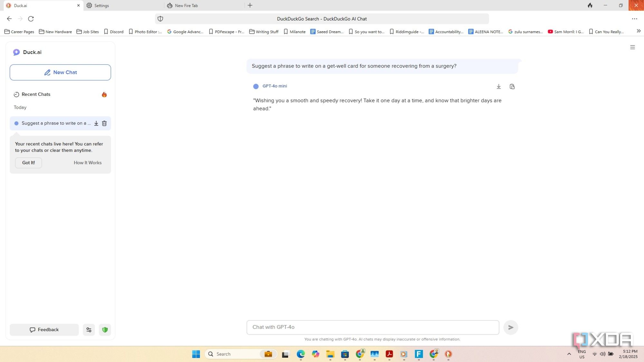Open the Windows Start menu

click(196, 354)
